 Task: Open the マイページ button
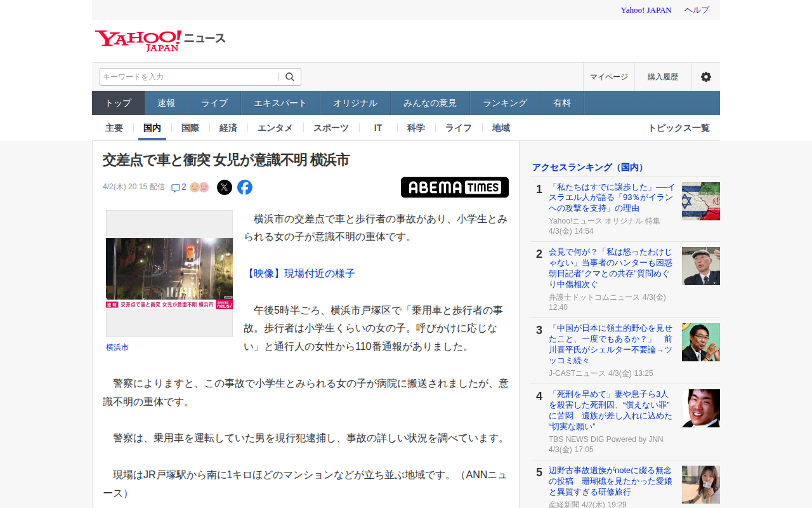pos(608,77)
